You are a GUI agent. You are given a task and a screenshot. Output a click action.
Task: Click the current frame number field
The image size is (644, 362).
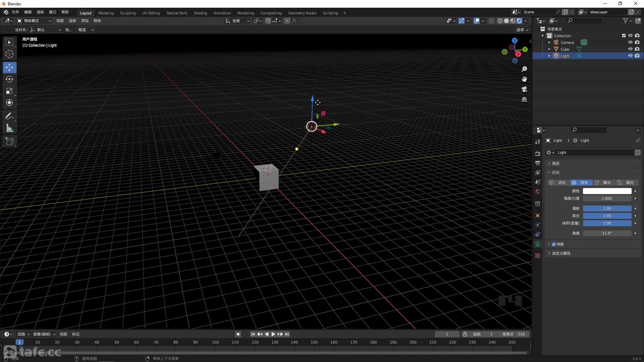(x=447, y=334)
